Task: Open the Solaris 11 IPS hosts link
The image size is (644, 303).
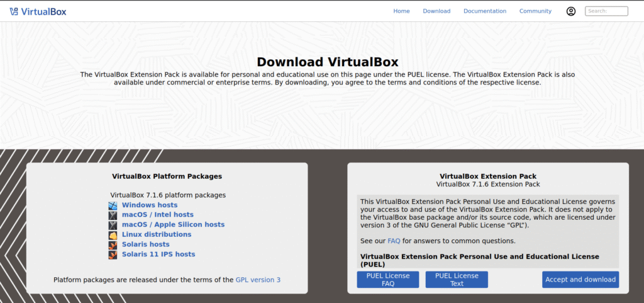Action: coord(158,254)
